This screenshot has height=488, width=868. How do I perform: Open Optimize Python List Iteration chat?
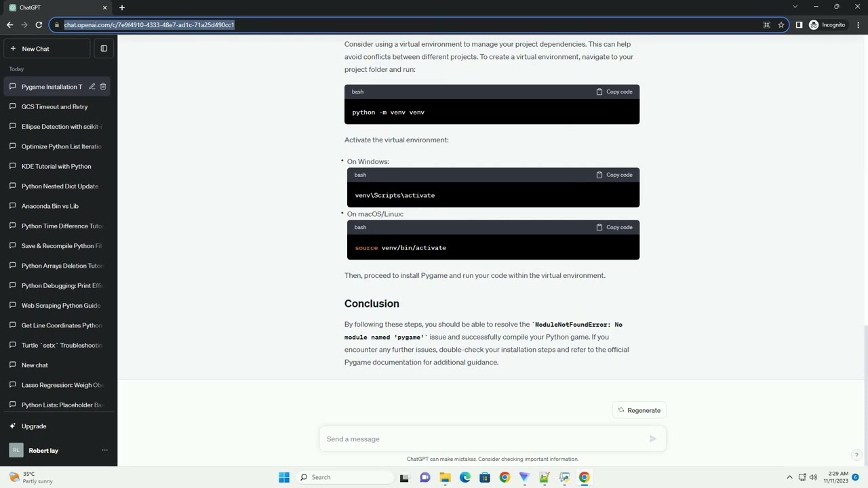click(x=58, y=146)
